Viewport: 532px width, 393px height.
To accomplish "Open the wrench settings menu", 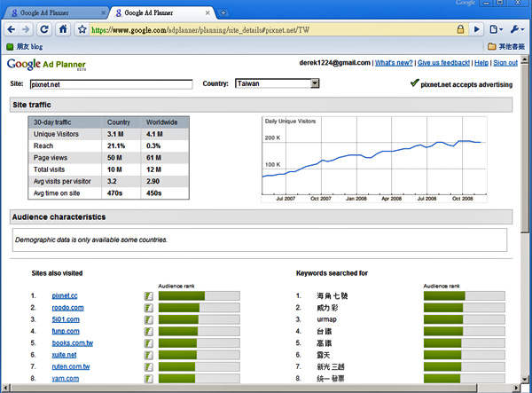I will coord(517,29).
